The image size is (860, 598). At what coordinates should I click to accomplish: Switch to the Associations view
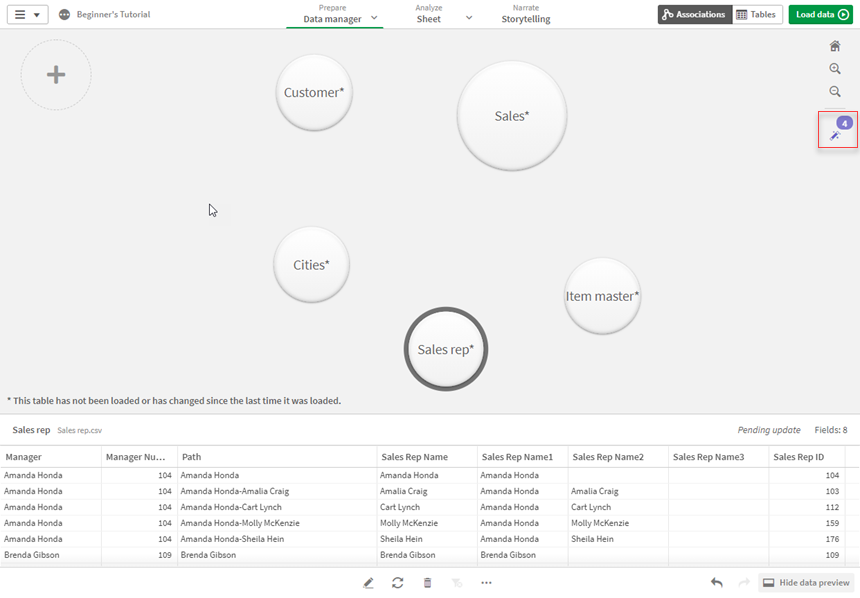pos(694,15)
